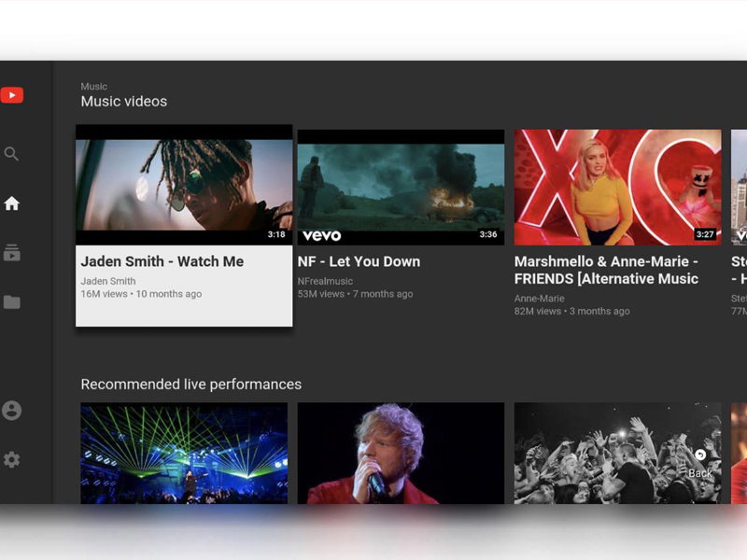
Task: Open the Settings gear icon
Action: pos(12,459)
